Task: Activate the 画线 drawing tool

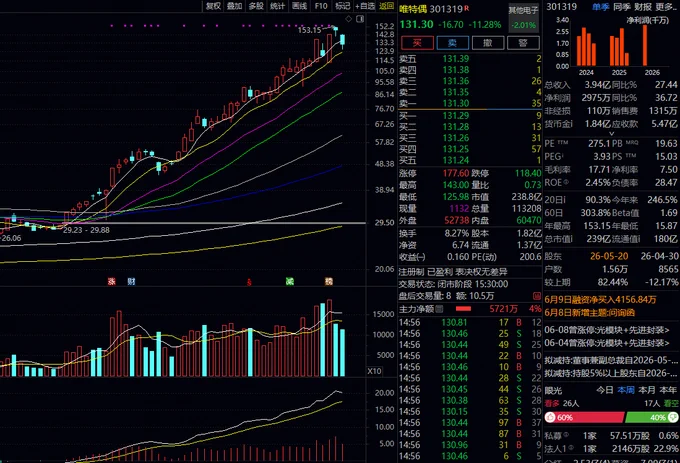Action: pos(299,6)
